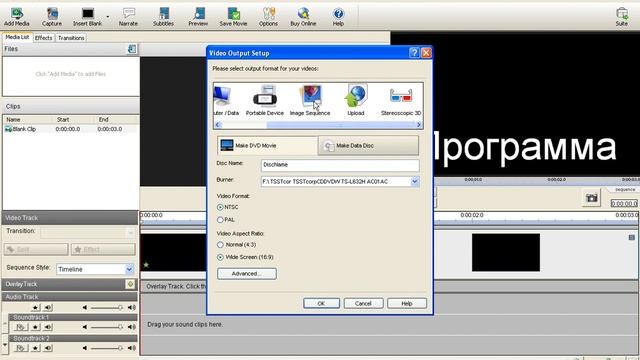This screenshot has height=360, width=640.
Task: Select the Stereoscopic 3D output format
Action: tap(401, 101)
